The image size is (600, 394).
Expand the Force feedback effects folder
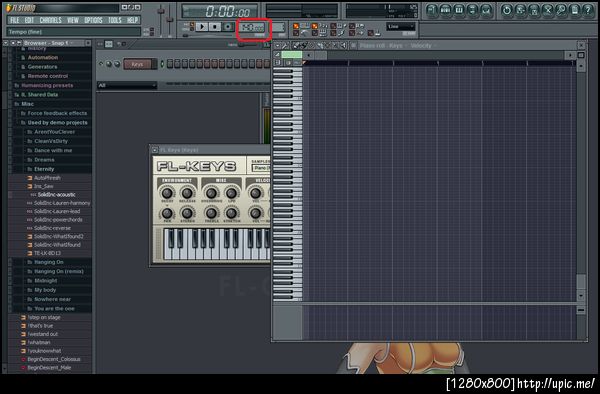pos(57,113)
